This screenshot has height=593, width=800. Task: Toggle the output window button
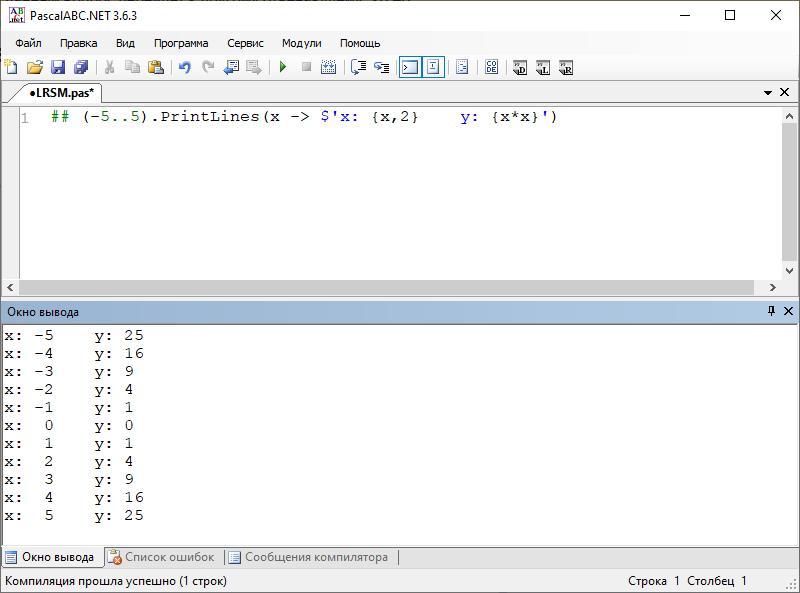pyautogui.click(x=410, y=67)
